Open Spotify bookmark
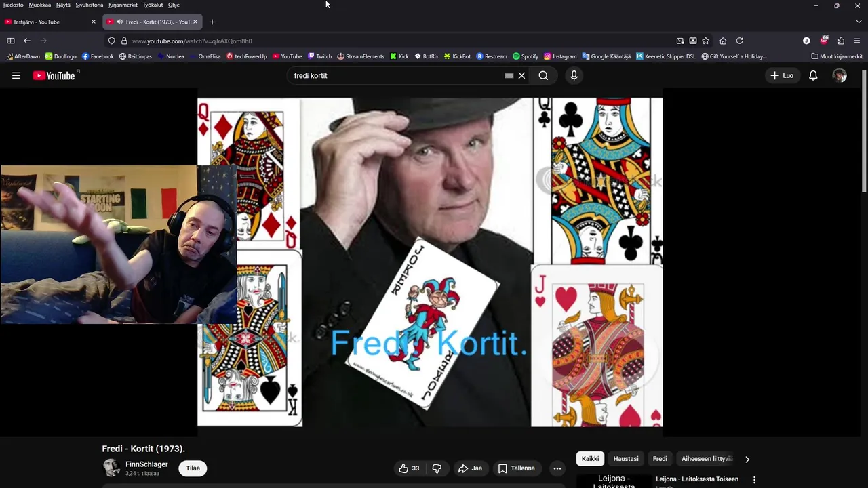This screenshot has height=488, width=868. tap(526, 56)
